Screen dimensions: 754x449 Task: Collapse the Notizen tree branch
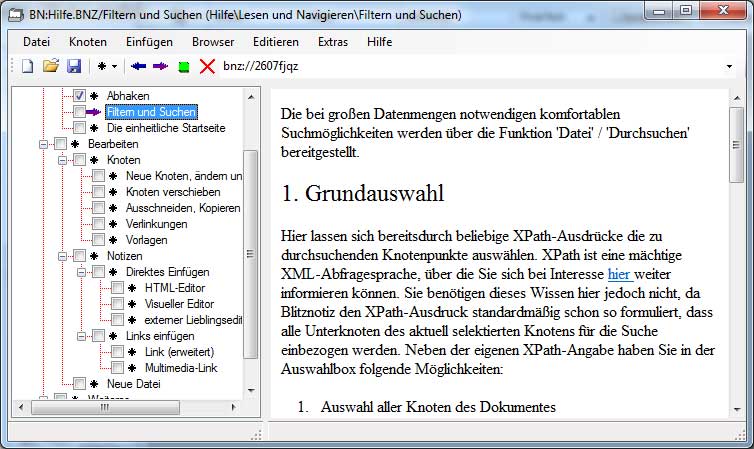tap(63, 256)
